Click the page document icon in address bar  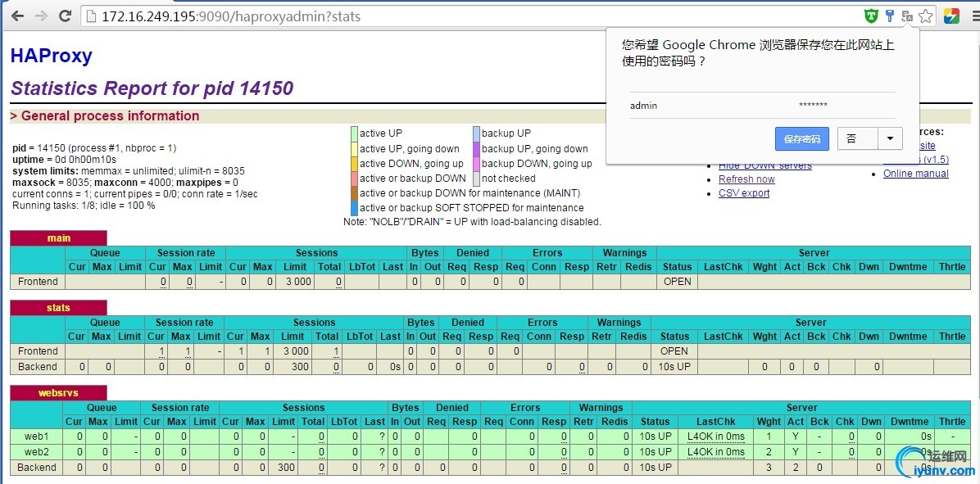click(x=91, y=16)
